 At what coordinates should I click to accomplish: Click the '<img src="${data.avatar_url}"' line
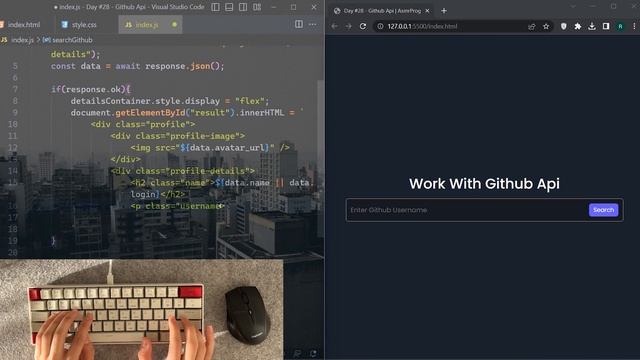pos(210,148)
